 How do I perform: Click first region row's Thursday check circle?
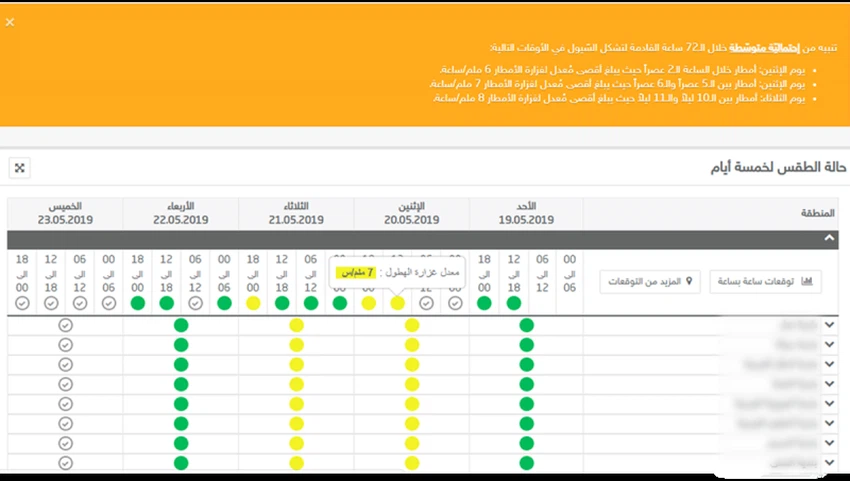click(x=65, y=325)
